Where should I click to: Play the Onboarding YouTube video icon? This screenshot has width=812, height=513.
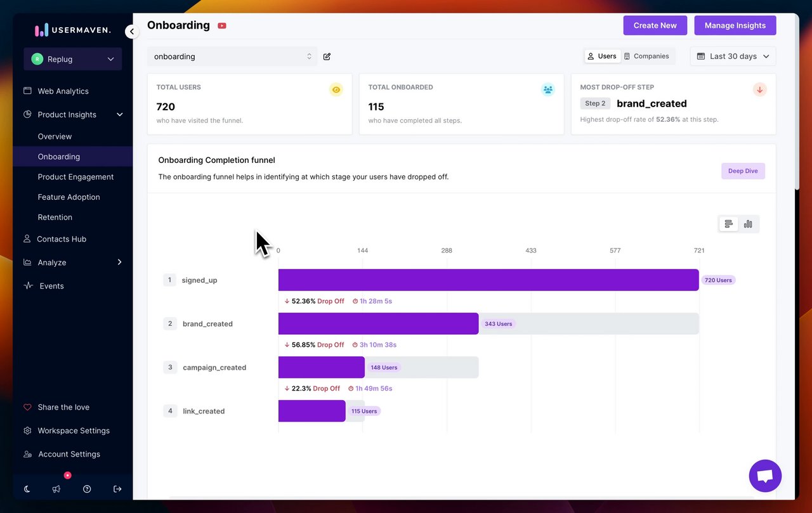(222, 25)
